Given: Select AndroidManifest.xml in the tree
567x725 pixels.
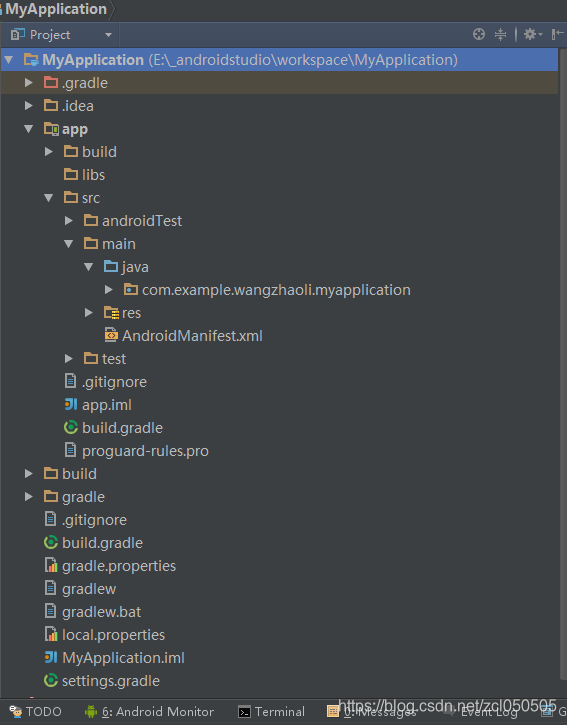Looking at the screenshot, I should [x=192, y=336].
